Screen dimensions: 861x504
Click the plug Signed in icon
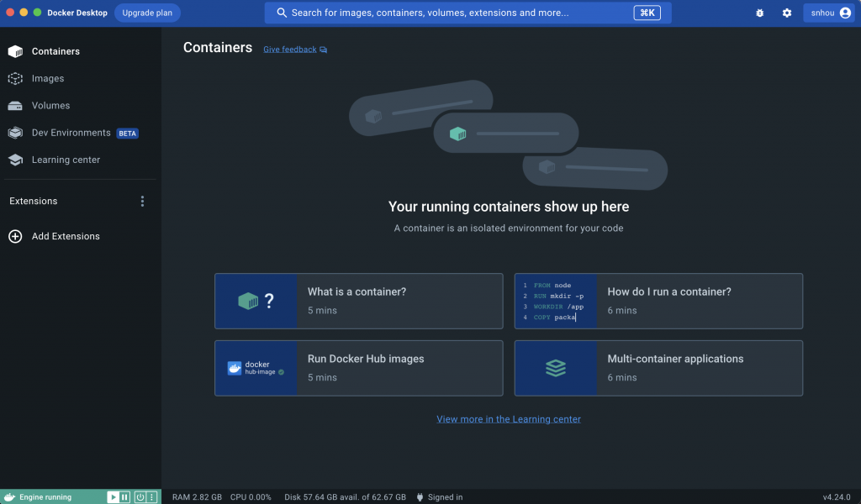tap(420, 497)
